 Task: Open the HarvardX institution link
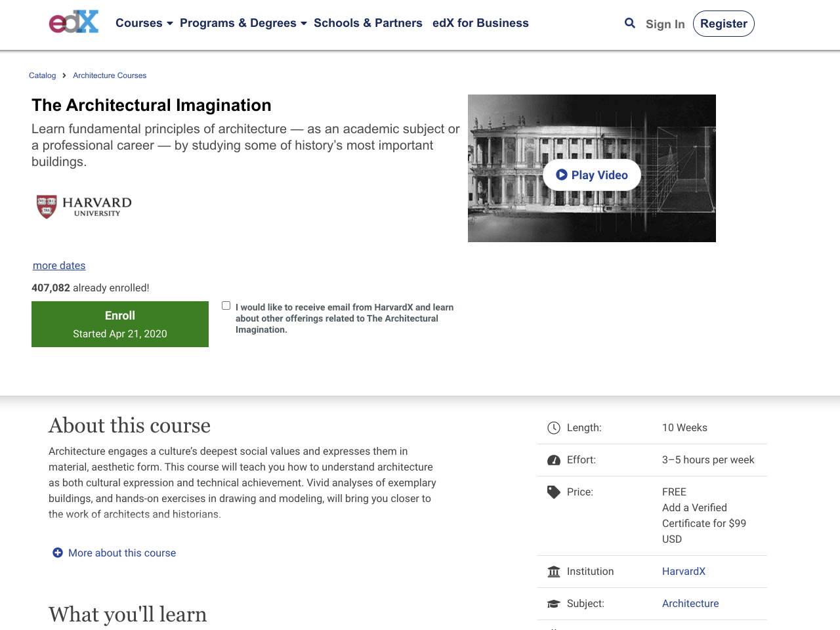[x=684, y=571]
